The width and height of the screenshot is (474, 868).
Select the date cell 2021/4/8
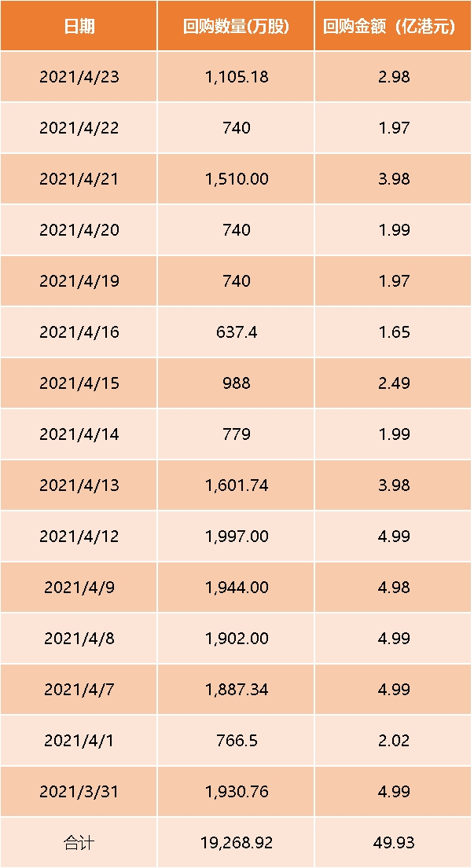click(x=79, y=639)
